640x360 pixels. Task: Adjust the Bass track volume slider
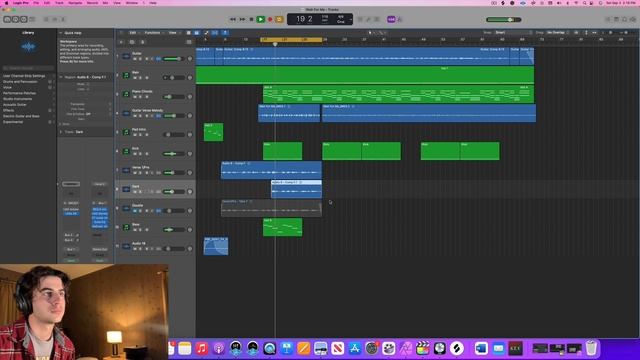coord(173,230)
